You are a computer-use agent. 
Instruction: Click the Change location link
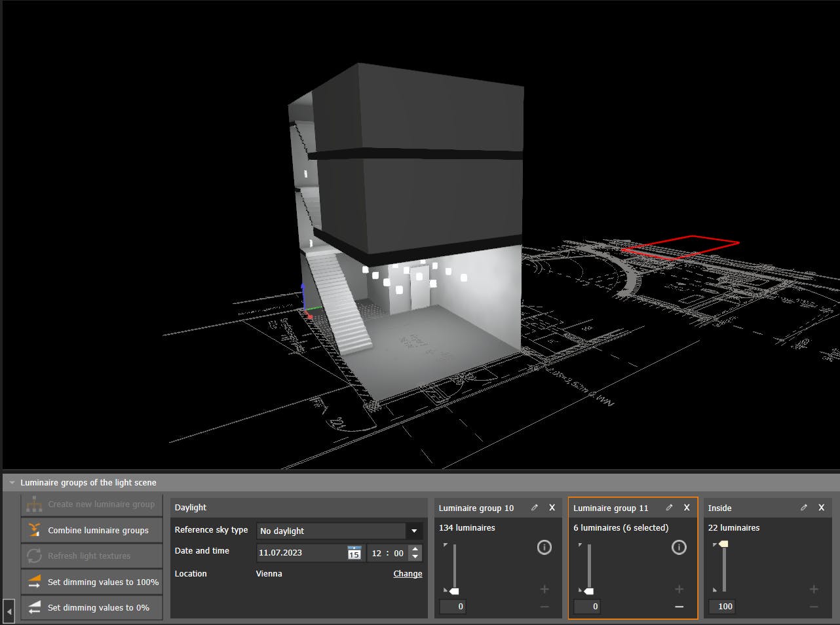408,574
